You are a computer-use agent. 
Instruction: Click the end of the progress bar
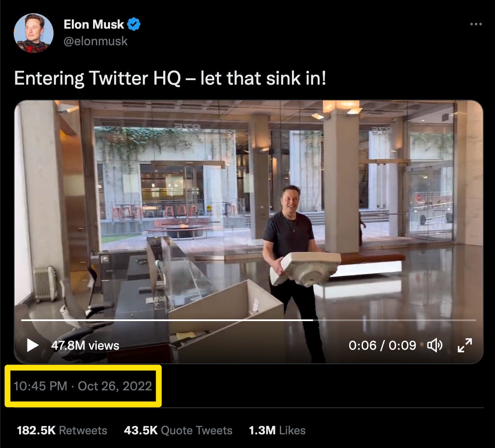[x=475, y=320]
